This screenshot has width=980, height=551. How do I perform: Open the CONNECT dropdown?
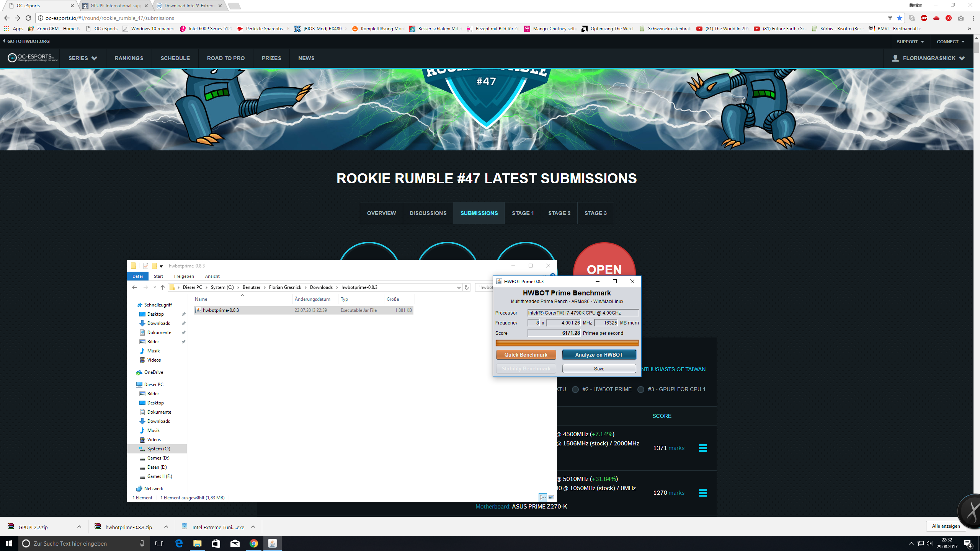pyautogui.click(x=951, y=41)
